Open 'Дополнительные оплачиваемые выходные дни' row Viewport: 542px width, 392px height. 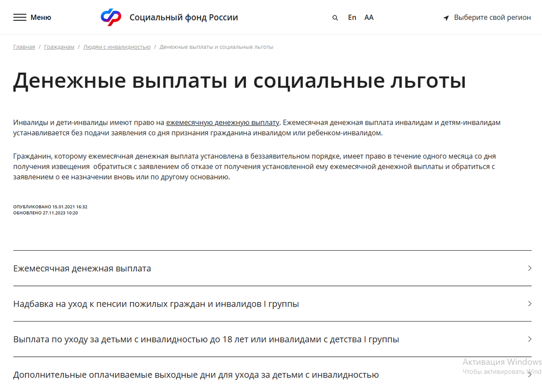272,374
